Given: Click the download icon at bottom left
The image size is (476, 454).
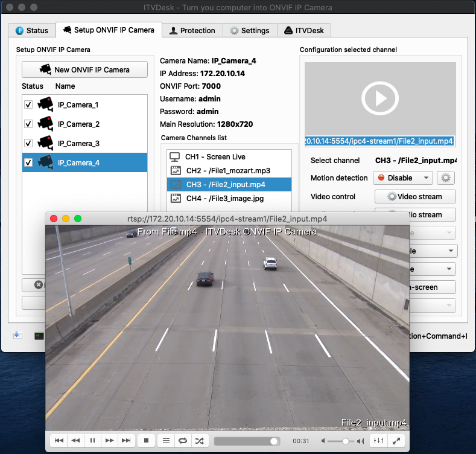Looking at the screenshot, I should click(17, 335).
